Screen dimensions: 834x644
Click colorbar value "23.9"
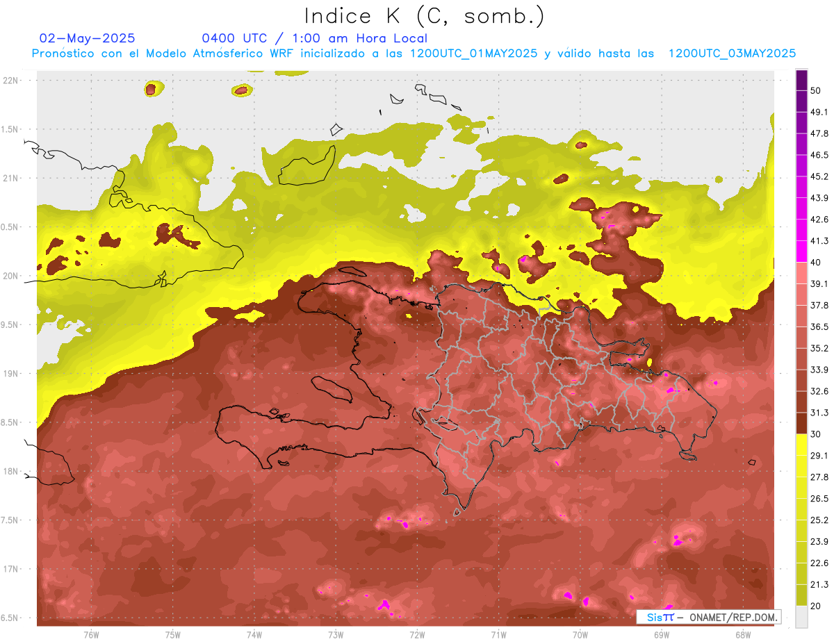click(819, 542)
